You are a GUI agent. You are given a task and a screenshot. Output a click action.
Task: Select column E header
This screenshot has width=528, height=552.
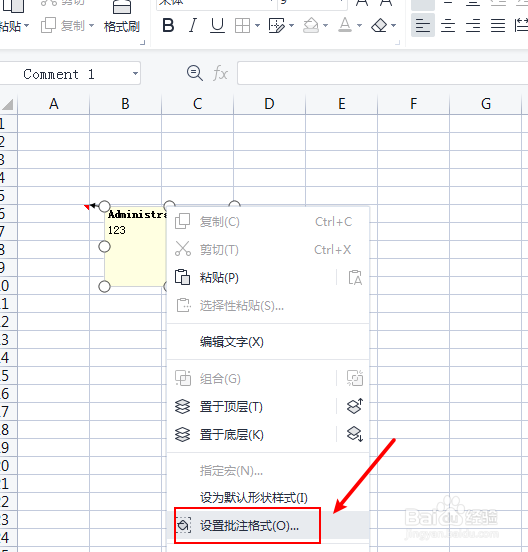(x=341, y=104)
